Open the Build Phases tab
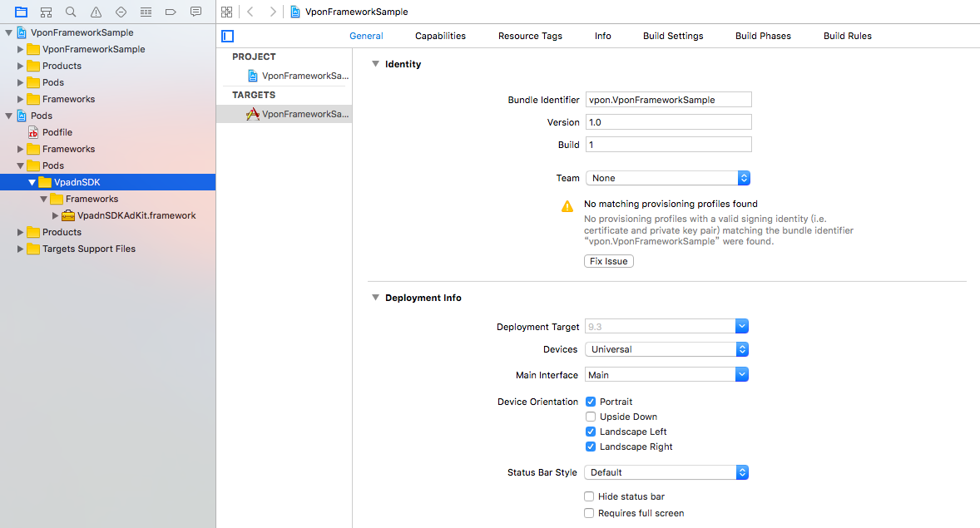This screenshot has height=528, width=980. [763, 37]
